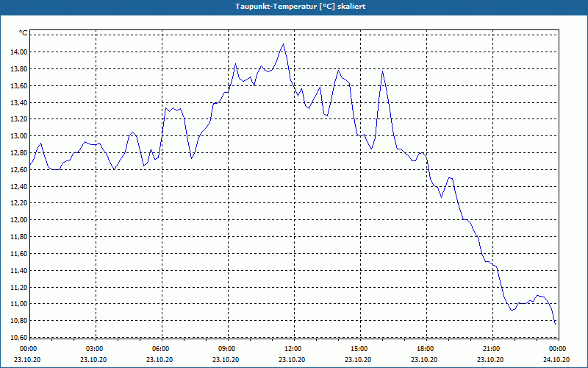Select the x-axis time label "15:00"
This screenshot has height=368, width=588.
(x=359, y=349)
